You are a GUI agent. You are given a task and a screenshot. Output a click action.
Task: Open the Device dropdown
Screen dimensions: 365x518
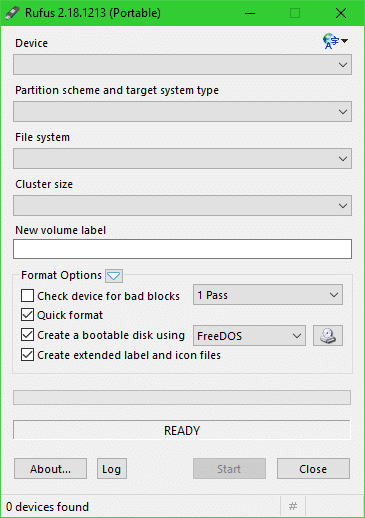(x=182, y=65)
